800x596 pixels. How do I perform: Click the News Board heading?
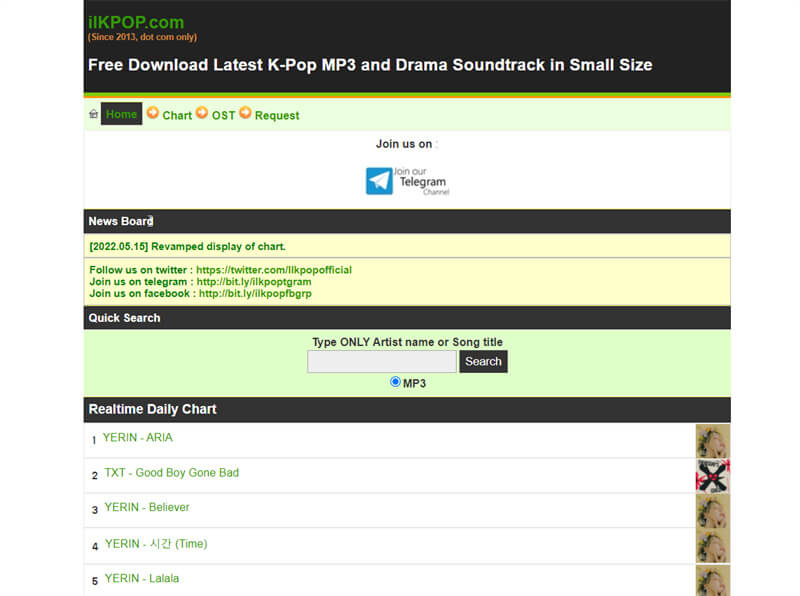tap(121, 221)
